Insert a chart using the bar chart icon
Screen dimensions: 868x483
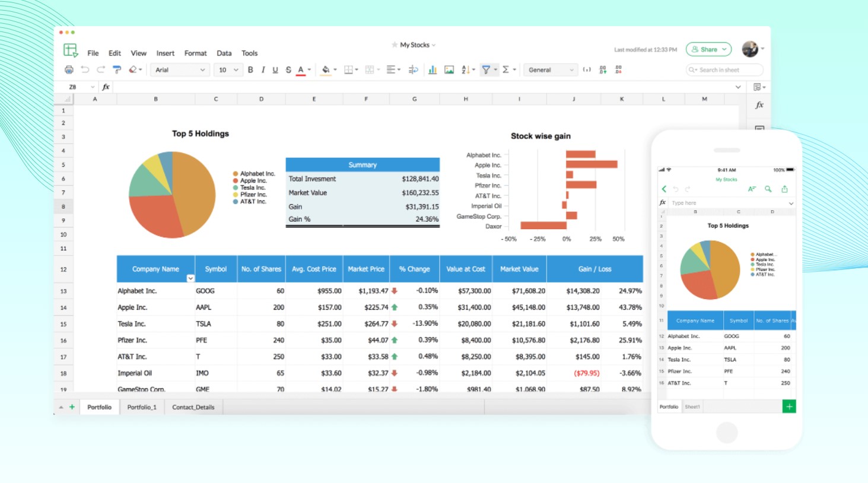pos(433,70)
